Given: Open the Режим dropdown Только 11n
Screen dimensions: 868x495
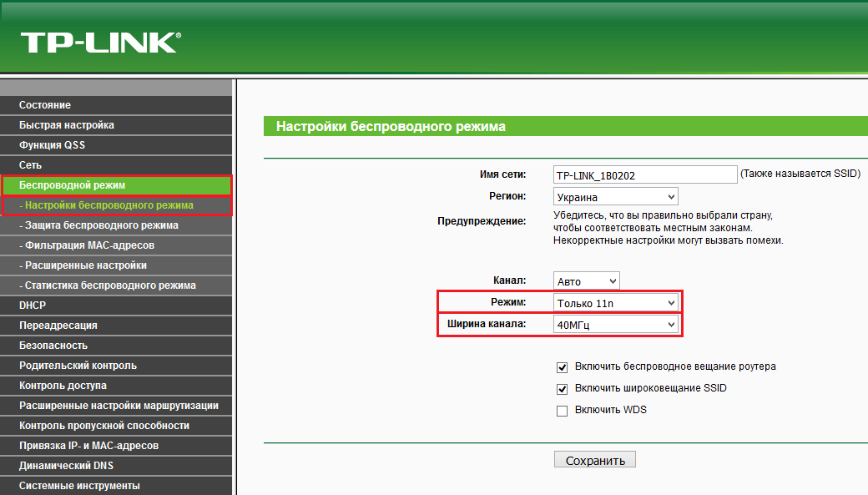Looking at the screenshot, I should click(616, 302).
